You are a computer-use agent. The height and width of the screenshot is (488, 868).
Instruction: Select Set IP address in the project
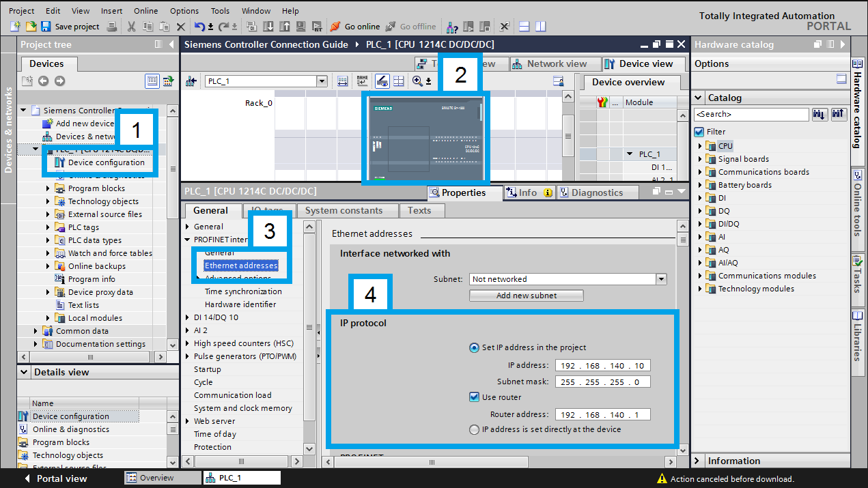click(x=474, y=347)
